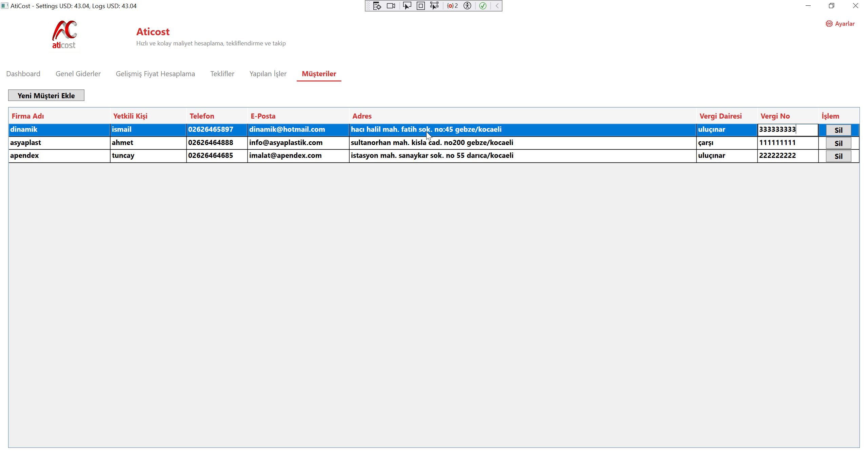Open binding failures indicator showing 2
868x456 pixels.
pos(452,6)
